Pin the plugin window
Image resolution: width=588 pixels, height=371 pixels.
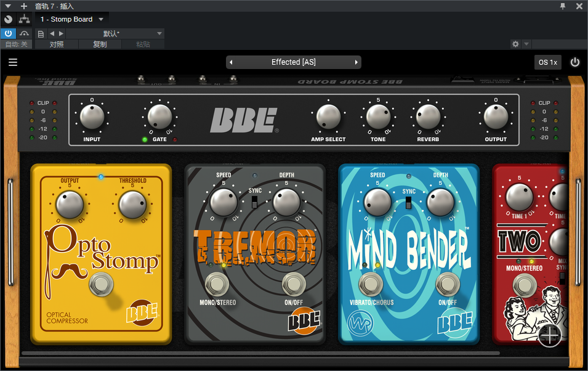pos(563,6)
